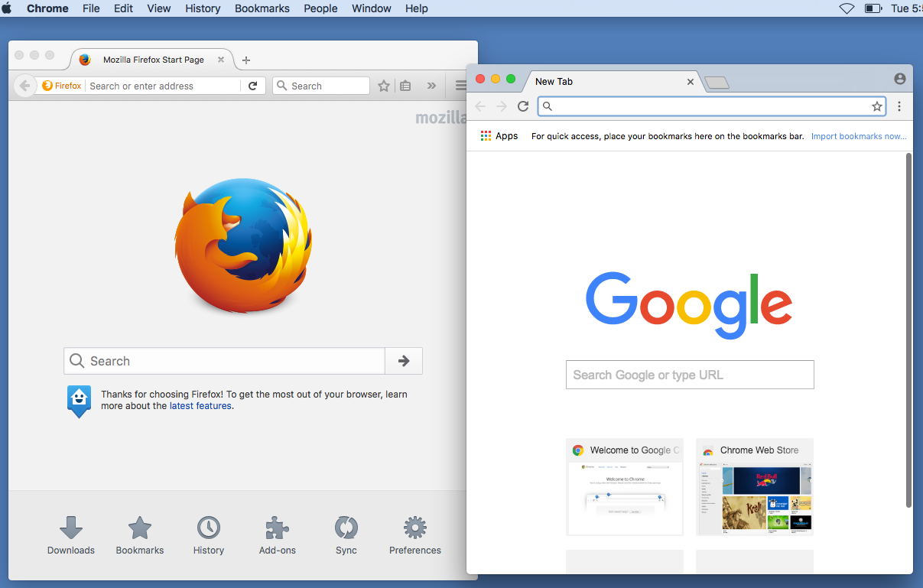Open Add-ons from the Firefox start page
923x588 pixels.
tap(277, 534)
